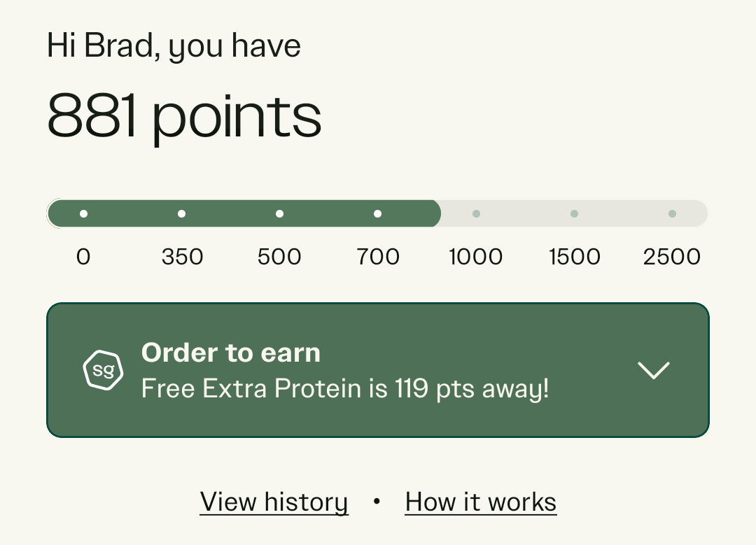Select the 500 points milestone dot
The height and width of the screenshot is (545, 756).
[x=280, y=213]
